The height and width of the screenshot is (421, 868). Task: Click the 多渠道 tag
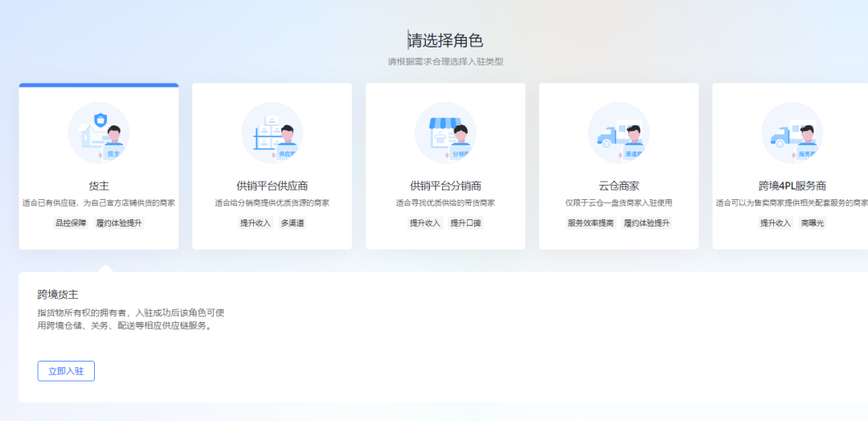pos(293,223)
